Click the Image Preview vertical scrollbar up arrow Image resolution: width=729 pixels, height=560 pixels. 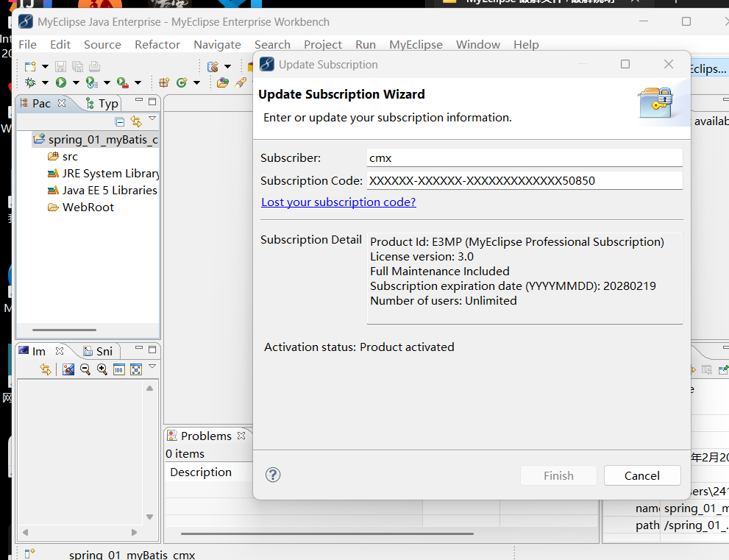coord(150,389)
